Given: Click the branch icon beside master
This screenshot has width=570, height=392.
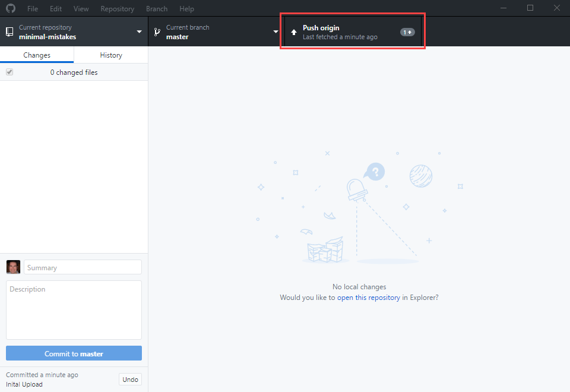Looking at the screenshot, I should click(157, 32).
